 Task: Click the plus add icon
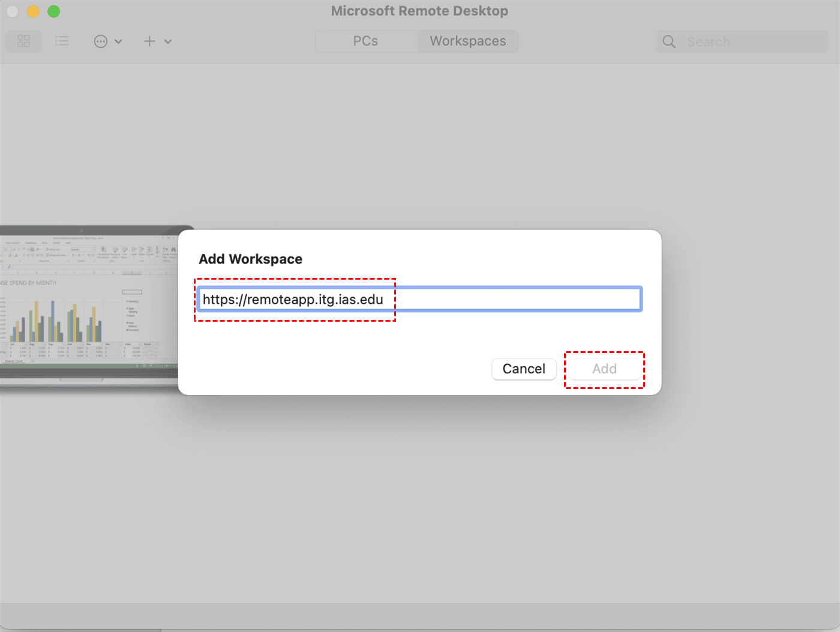[149, 41]
